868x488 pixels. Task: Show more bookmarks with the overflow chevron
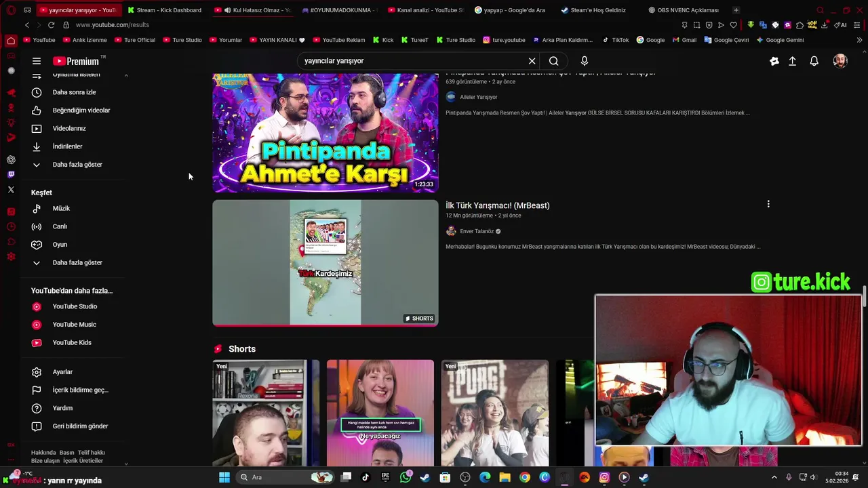click(x=859, y=40)
